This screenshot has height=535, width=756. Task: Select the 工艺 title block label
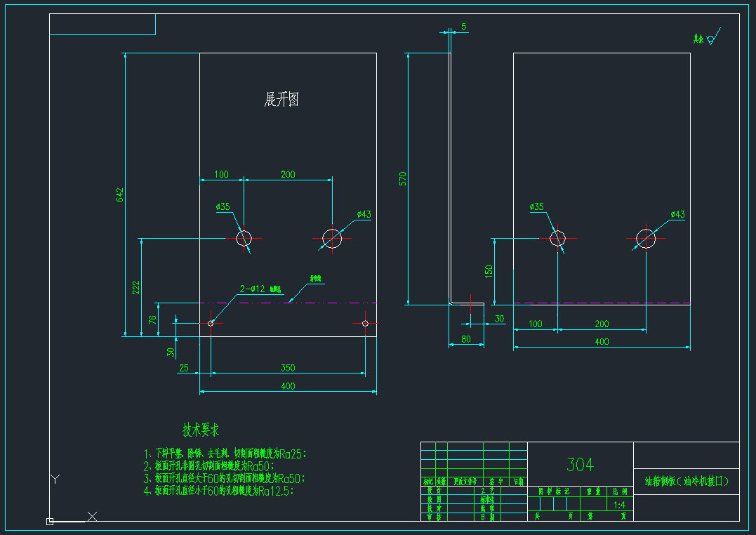tap(487, 490)
